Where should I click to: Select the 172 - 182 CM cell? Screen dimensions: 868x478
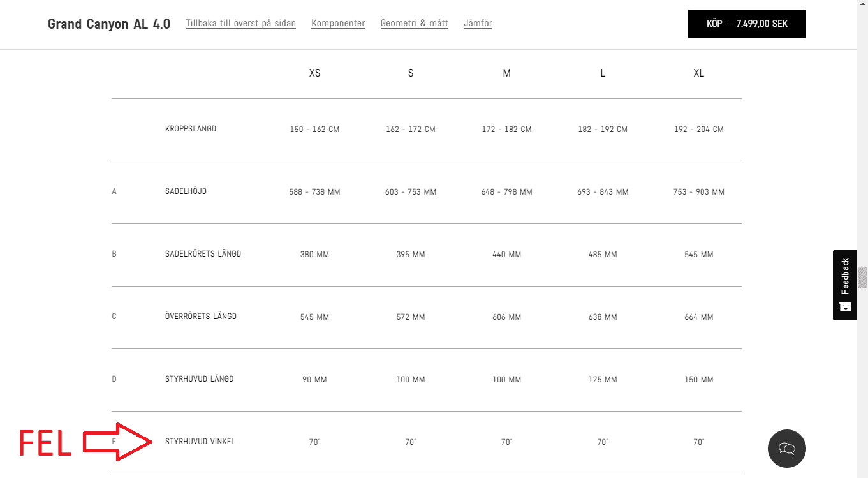pos(506,130)
